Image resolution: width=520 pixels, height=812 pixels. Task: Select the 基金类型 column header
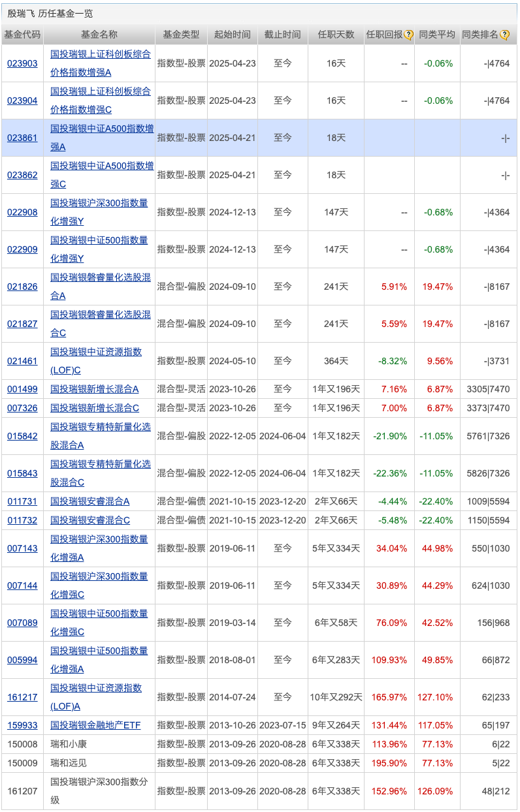pyautogui.click(x=181, y=35)
